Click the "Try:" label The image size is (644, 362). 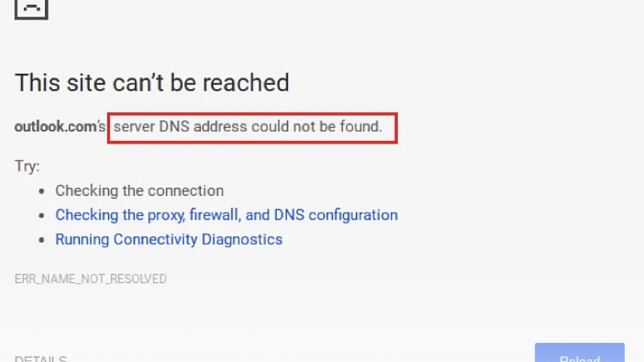(27, 166)
